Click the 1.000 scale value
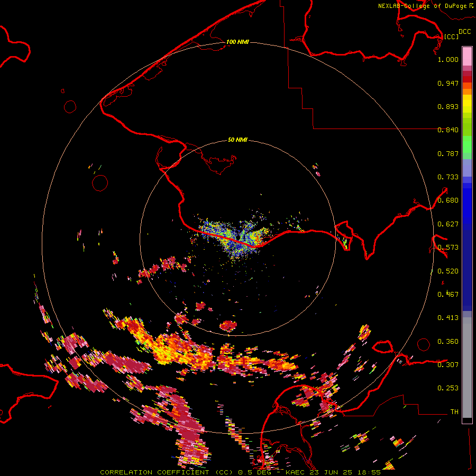Screen dimensions: 476x476 click(448, 59)
